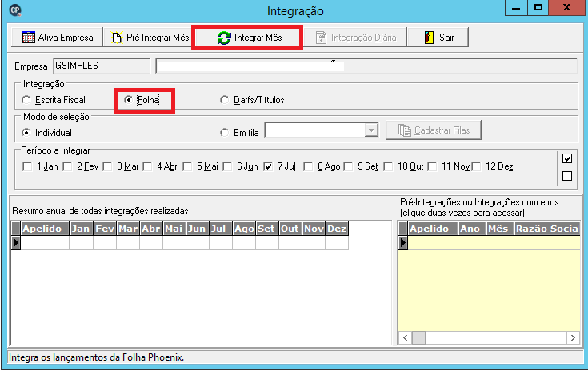Check the 5 Mai month checkbox
Image resolution: width=588 pixels, height=371 pixels.
point(187,166)
